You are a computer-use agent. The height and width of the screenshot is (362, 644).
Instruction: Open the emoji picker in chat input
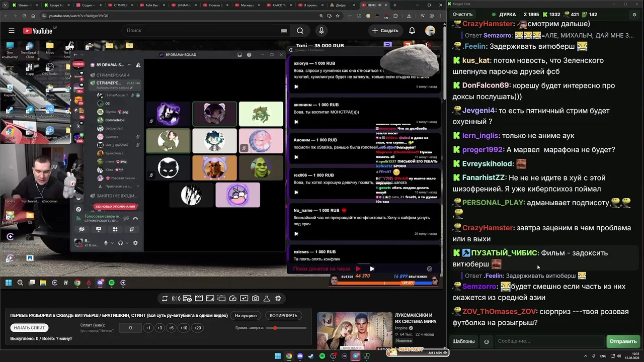point(487,342)
